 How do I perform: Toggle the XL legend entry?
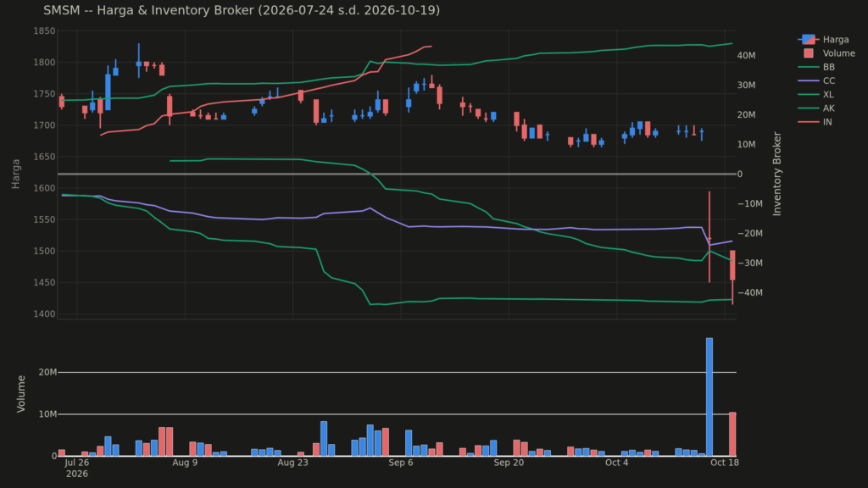(x=816, y=95)
